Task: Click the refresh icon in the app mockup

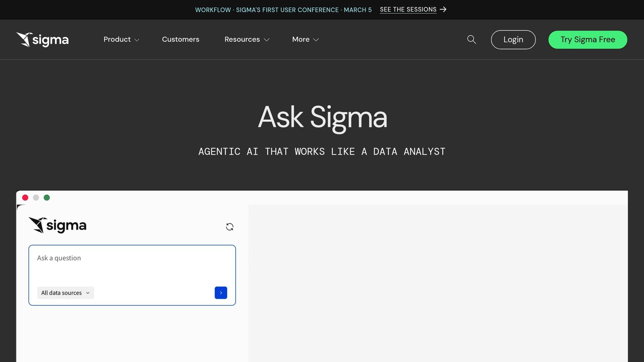Action: coord(230,227)
